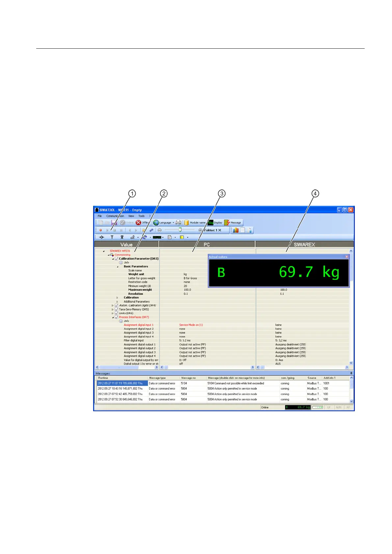
Task: Select message row 5104 Command not possible
Action: pyautogui.click(x=223, y=383)
